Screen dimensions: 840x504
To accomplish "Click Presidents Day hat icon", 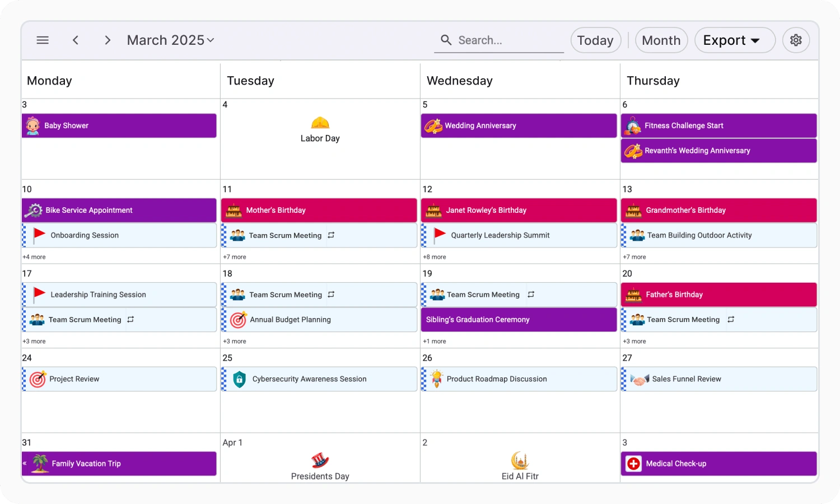I will pos(320,460).
